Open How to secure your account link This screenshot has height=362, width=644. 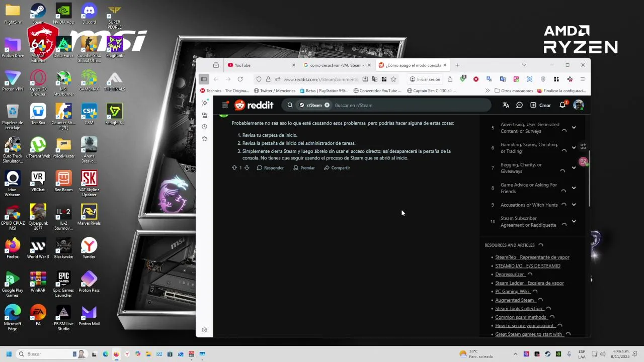(x=525, y=326)
